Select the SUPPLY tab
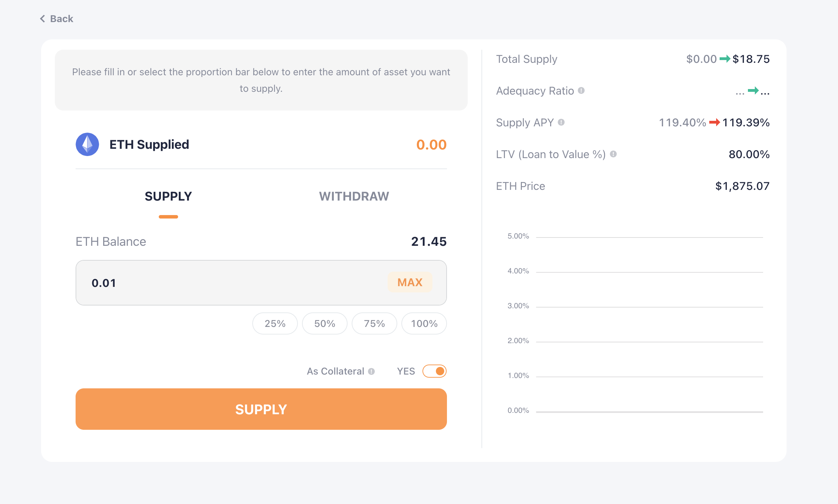The image size is (838, 504). point(168,196)
